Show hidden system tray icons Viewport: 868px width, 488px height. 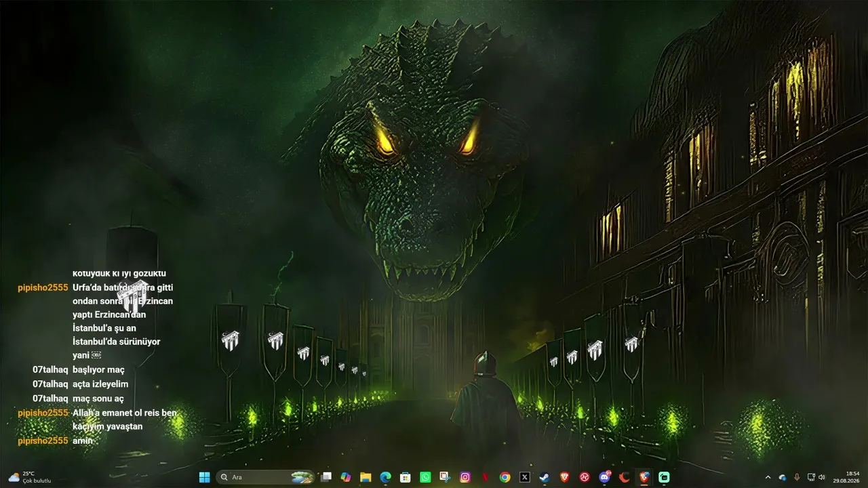768,477
